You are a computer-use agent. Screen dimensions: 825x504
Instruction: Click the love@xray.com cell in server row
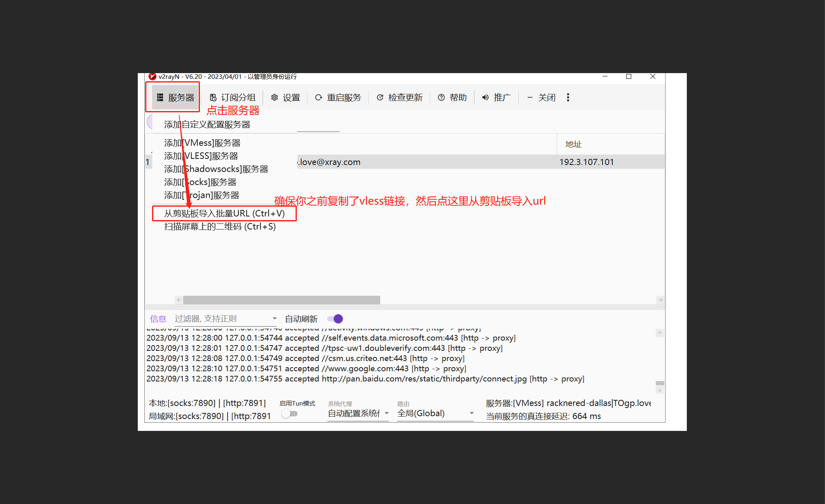pyautogui.click(x=329, y=162)
